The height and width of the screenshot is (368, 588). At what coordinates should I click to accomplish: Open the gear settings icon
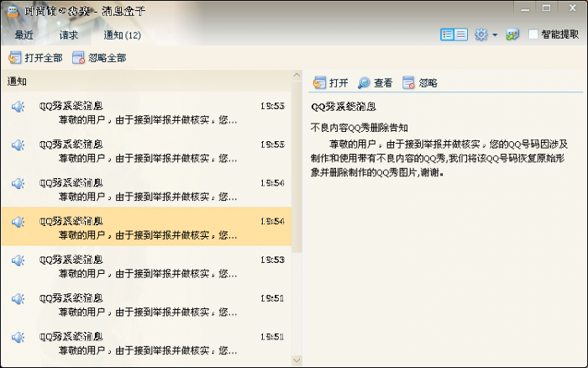(x=481, y=34)
